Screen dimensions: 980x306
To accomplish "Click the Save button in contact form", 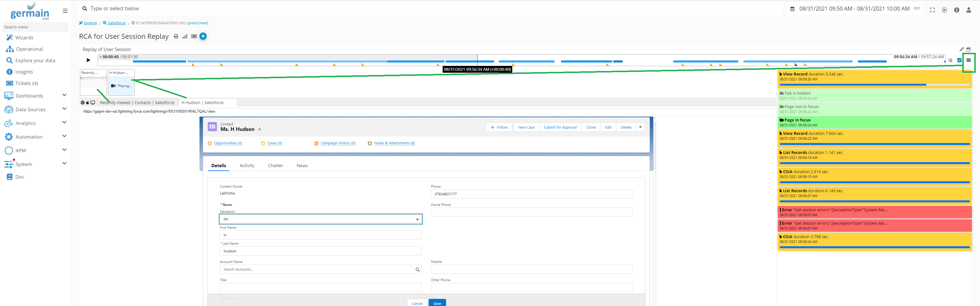I will tap(437, 303).
